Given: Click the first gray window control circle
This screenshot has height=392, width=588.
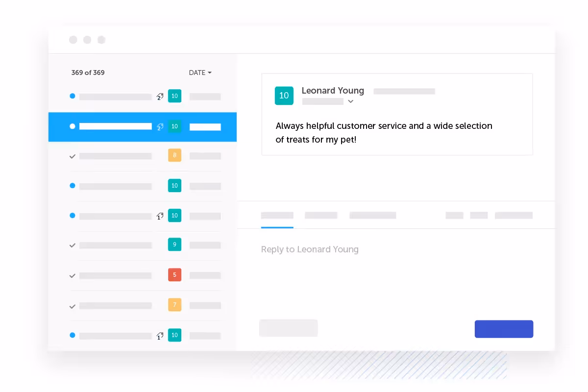Looking at the screenshot, I should (x=73, y=40).
